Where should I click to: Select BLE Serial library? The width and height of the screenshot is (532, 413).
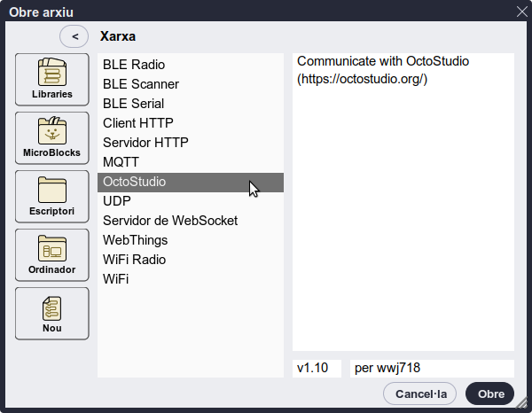pyautogui.click(x=191, y=104)
